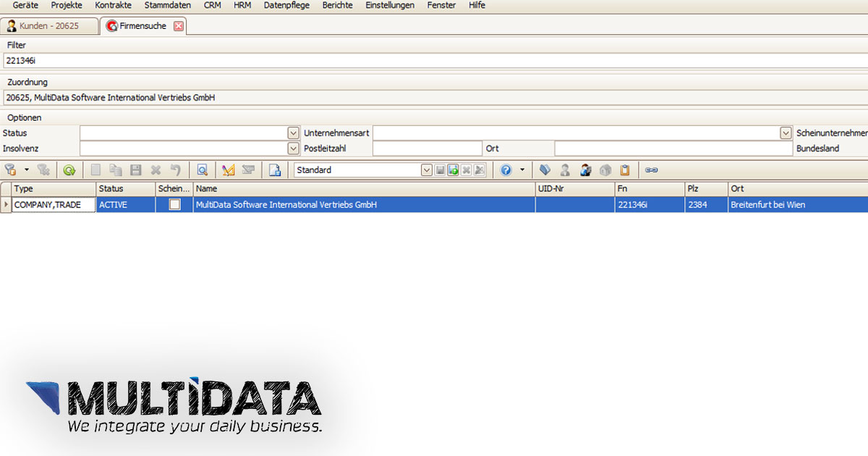The height and width of the screenshot is (456, 868).
Task: Toggle the Schein... checkbox in MultiData row
Action: pos(174,205)
